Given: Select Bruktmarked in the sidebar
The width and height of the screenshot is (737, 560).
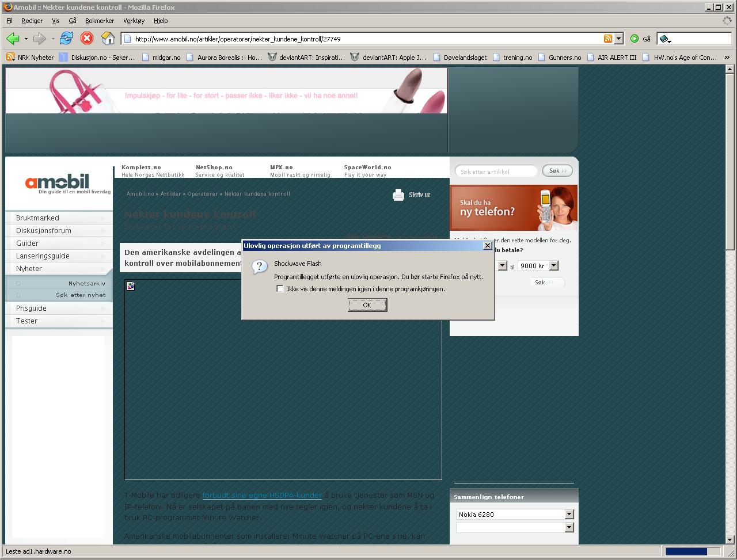Looking at the screenshot, I should pyautogui.click(x=59, y=218).
